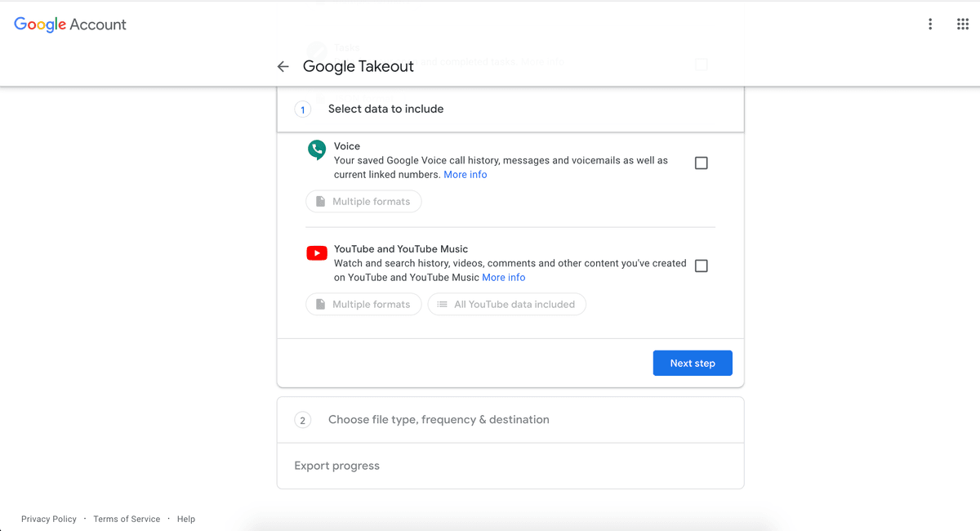Click the red YouTube play icon
This screenshot has width=980, height=531.
pyautogui.click(x=317, y=253)
